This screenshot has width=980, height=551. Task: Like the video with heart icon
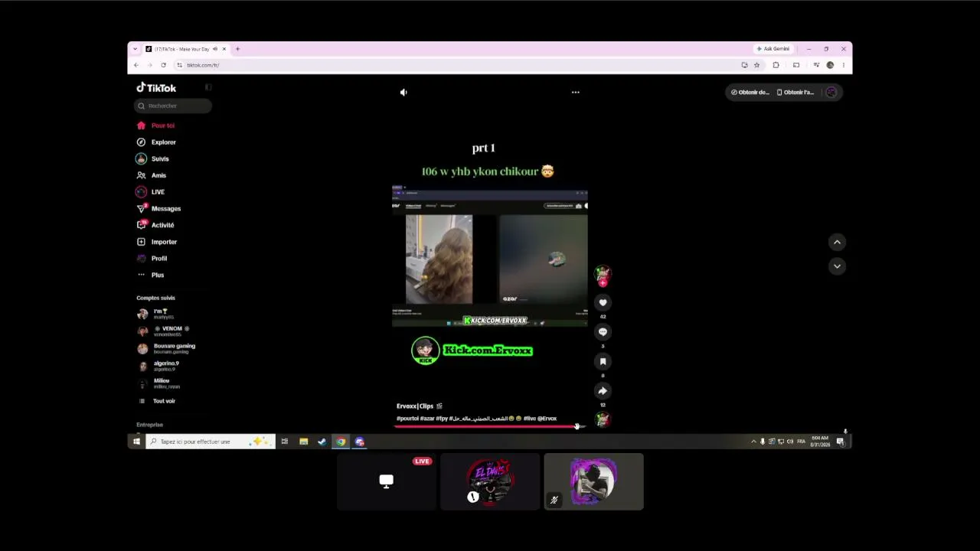click(x=603, y=302)
